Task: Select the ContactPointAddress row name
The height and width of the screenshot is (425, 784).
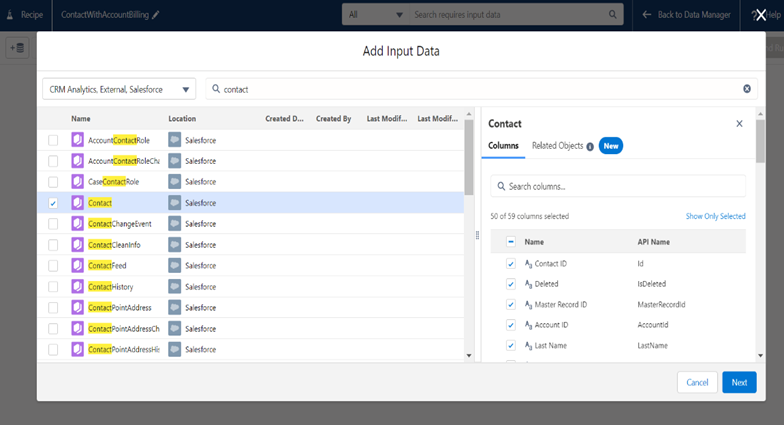Action: pos(120,308)
